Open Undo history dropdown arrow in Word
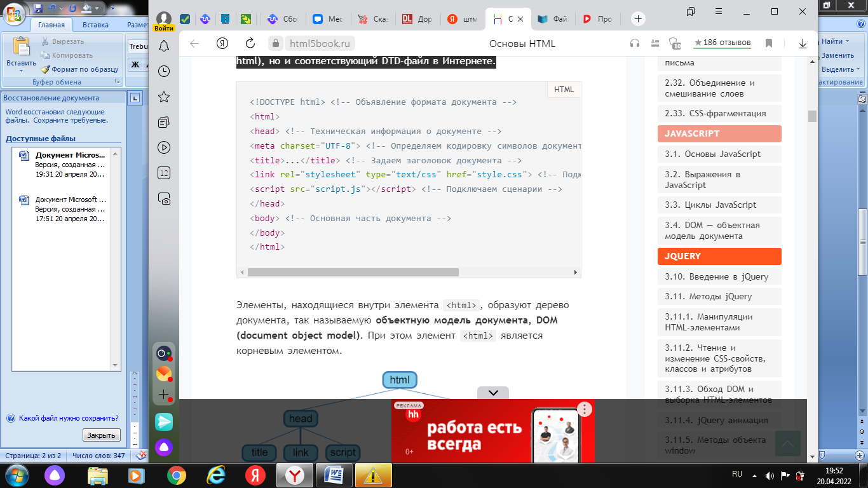This screenshot has width=868, height=488. coord(61,8)
